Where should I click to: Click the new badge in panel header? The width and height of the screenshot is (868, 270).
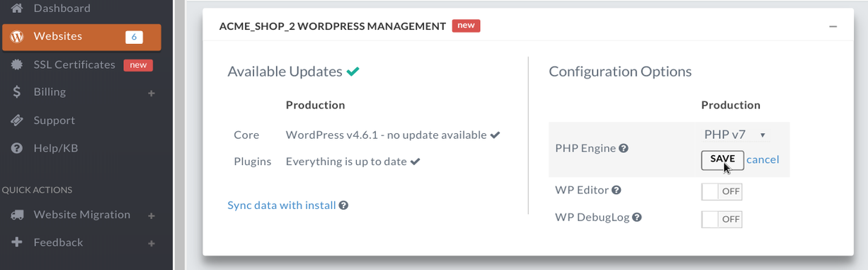[467, 26]
